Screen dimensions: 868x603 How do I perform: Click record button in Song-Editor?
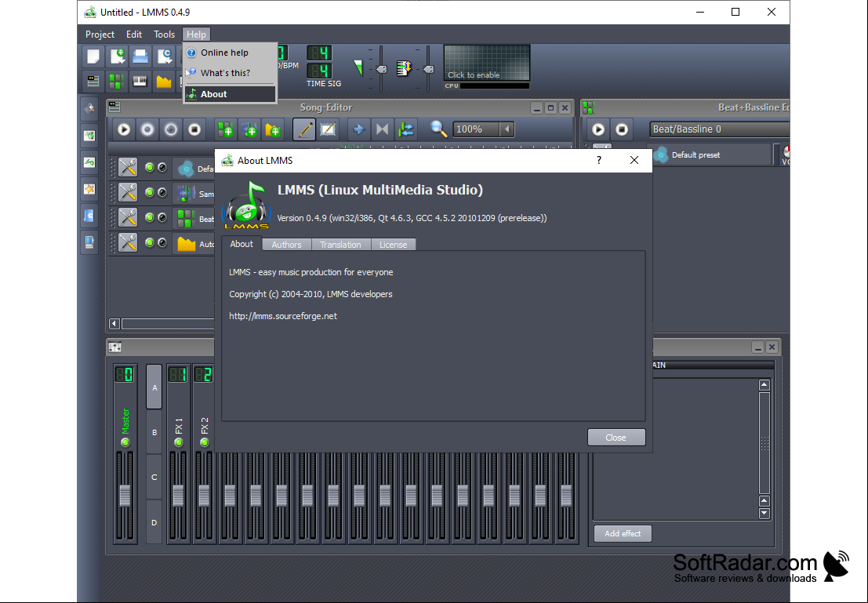pyautogui.click(x=147, y=129)
